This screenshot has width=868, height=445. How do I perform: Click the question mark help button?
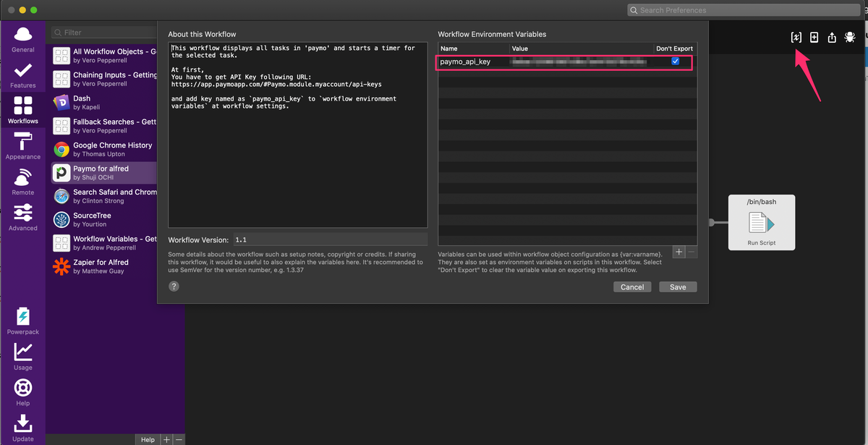click(174, 287)
